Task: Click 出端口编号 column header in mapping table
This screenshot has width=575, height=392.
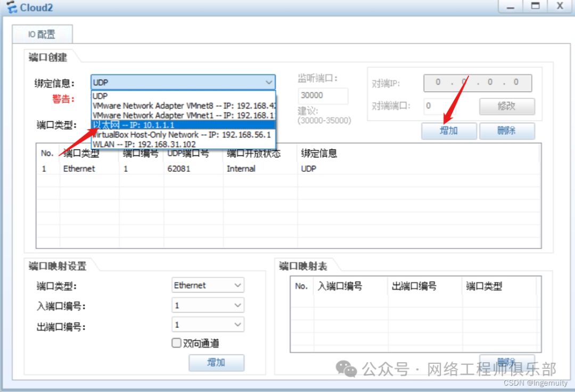Action: 414,286
